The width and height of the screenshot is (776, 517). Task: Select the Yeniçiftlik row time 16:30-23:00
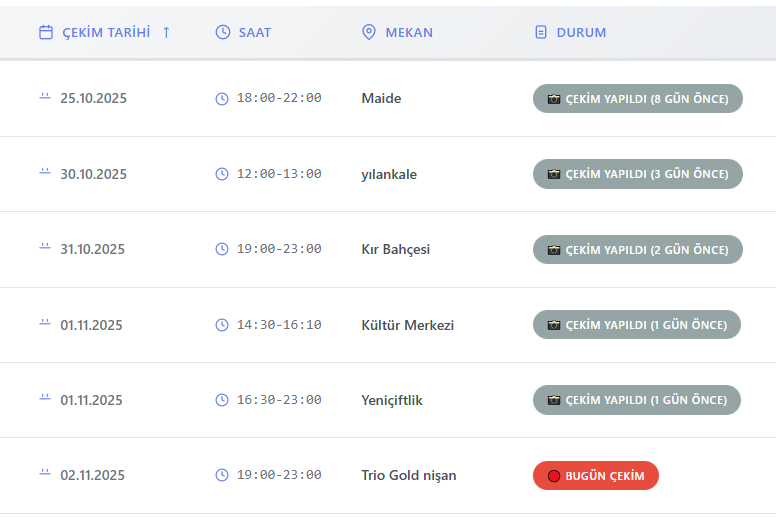coord(279,400)
